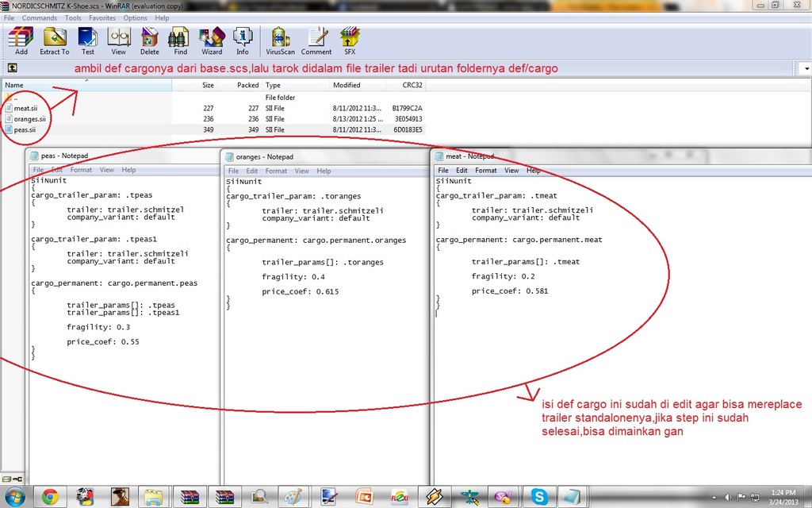Run the Test archive tool
Image resolution: width=812 pixels, height=508 pixels.
pos(87,40)
